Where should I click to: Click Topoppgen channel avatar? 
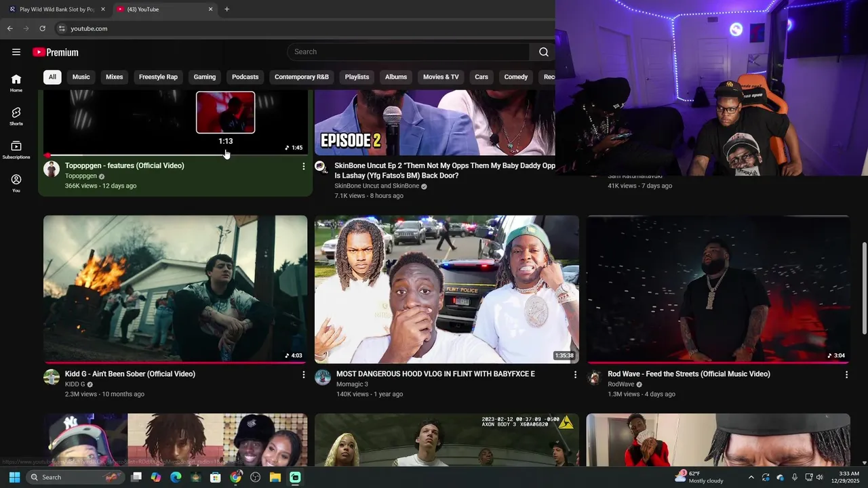coord(52,169)
